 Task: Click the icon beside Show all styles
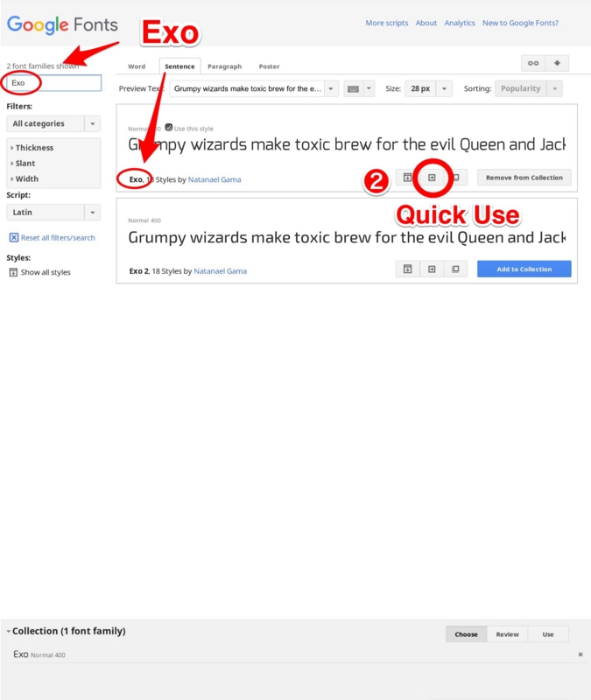coord(13,272)
